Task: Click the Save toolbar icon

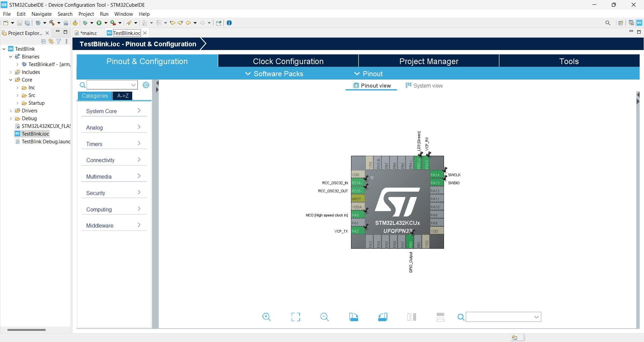Action: pos(19,23)
